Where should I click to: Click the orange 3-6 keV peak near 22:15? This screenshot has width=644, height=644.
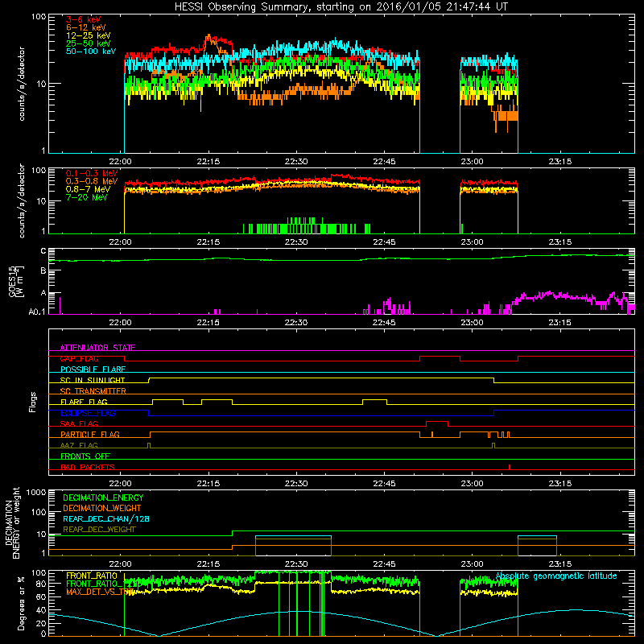click(x=209, y=38)
